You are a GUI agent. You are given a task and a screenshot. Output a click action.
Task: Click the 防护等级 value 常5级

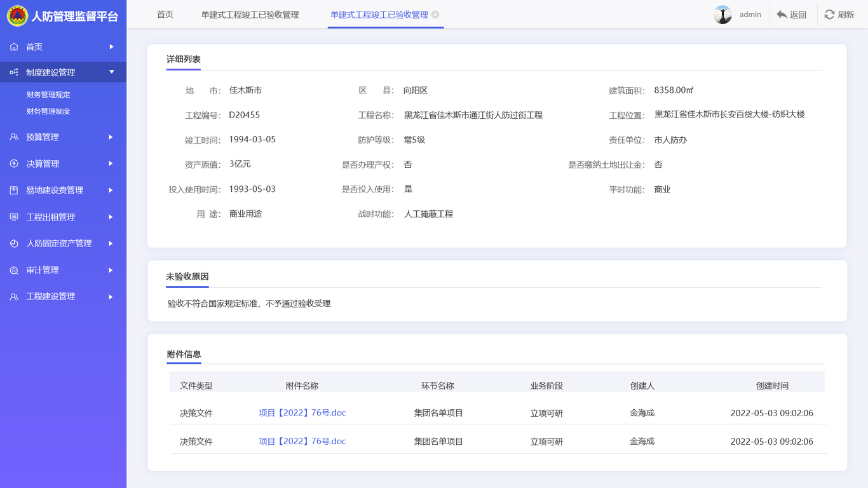414,139
